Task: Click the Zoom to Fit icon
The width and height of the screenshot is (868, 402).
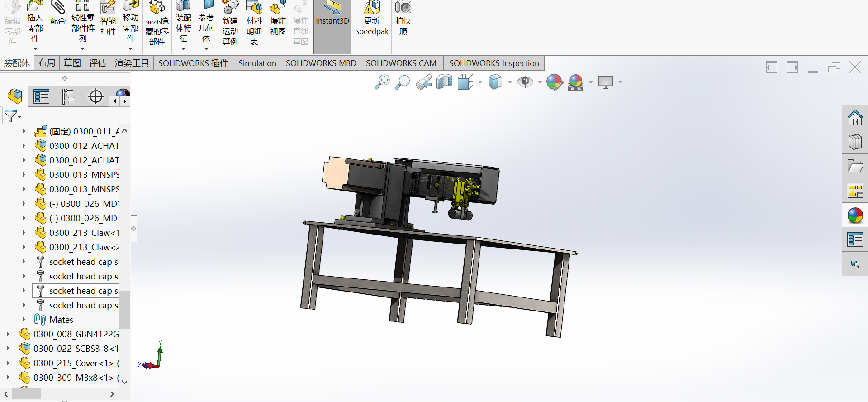Action: pyautogui.click(x=382, y=82)
